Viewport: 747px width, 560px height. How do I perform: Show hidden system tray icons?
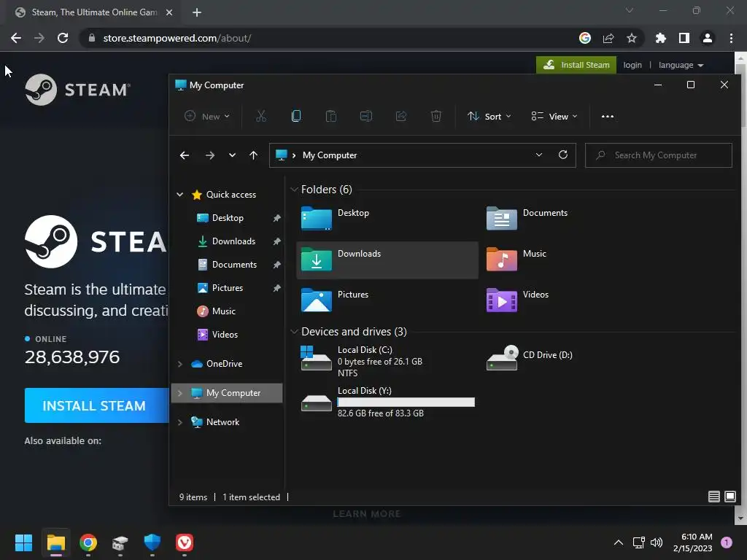(x=619, y=542)
